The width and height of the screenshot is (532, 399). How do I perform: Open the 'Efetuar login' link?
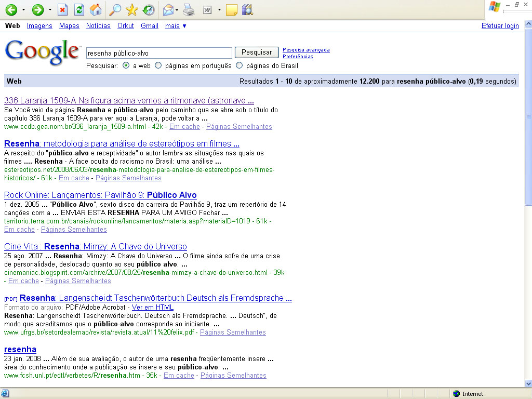500,26
